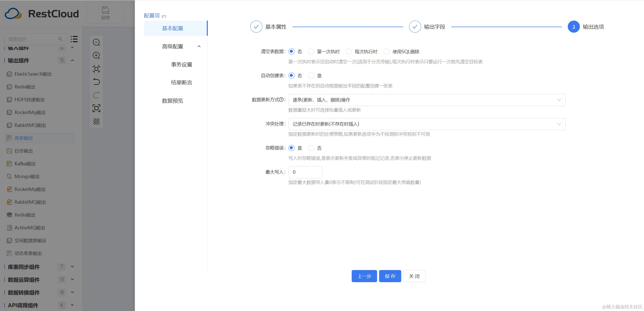Click the 最大写入 input field
The image size is (644, 311).
click(305, 172)
